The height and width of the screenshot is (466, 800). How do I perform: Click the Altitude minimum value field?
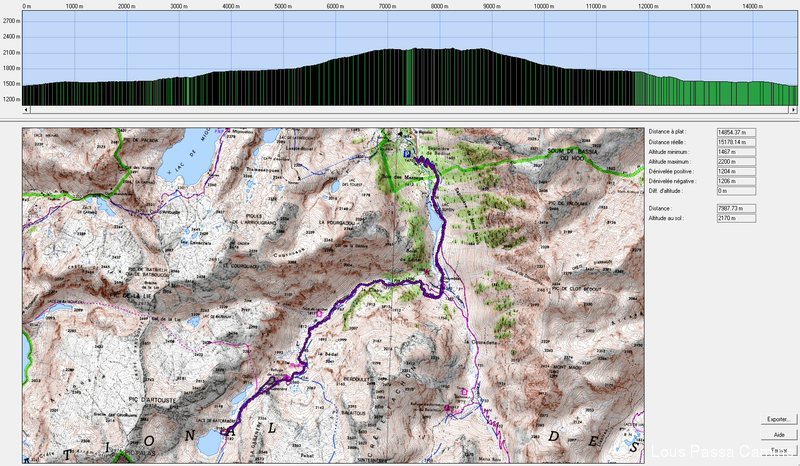pos(737,152)
